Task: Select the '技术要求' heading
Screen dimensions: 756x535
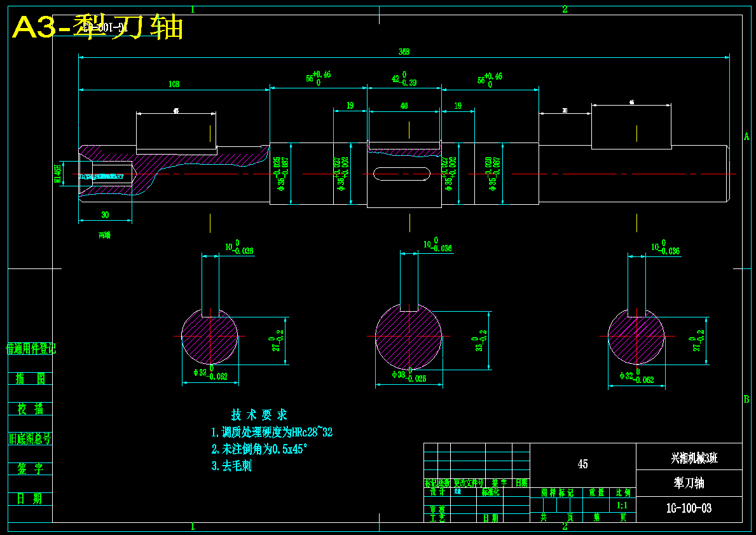Action: point(259,415)
